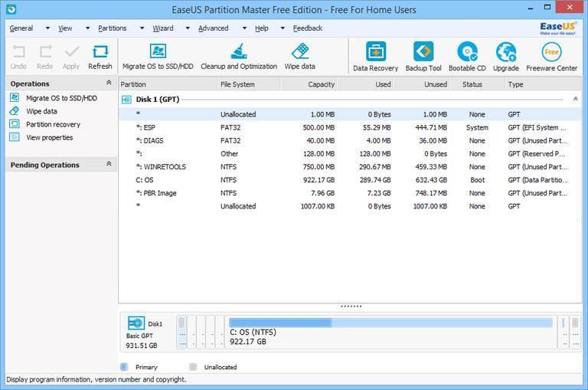Click Partition recovery in Operations panel
Image resolution: width=588 pixels, height=390 pixels.
54,124
